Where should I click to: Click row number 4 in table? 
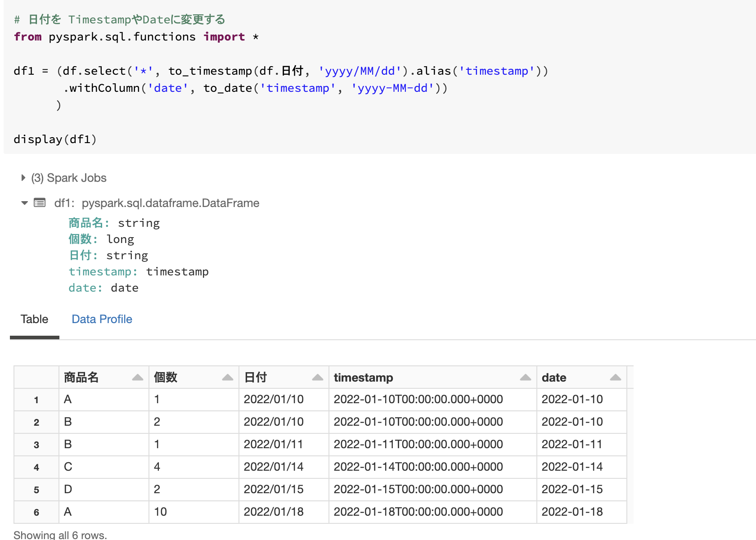pos(36,467)
